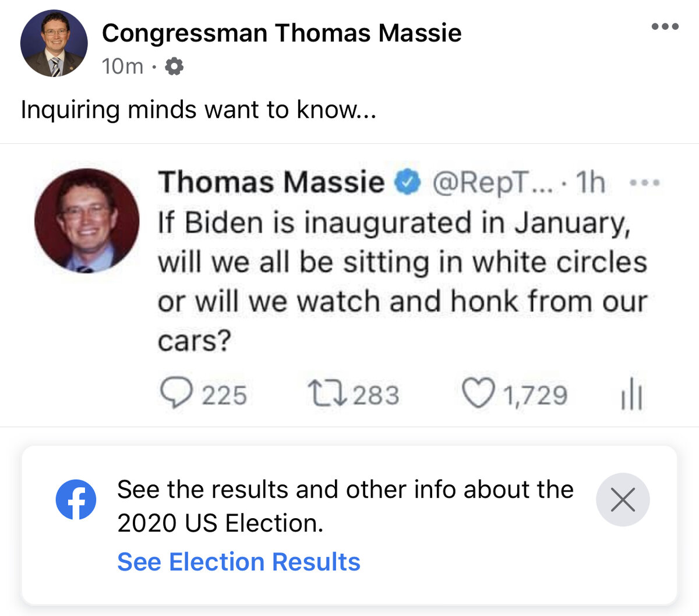Click the Thomas Massie name in the tweet

(271, 183)
